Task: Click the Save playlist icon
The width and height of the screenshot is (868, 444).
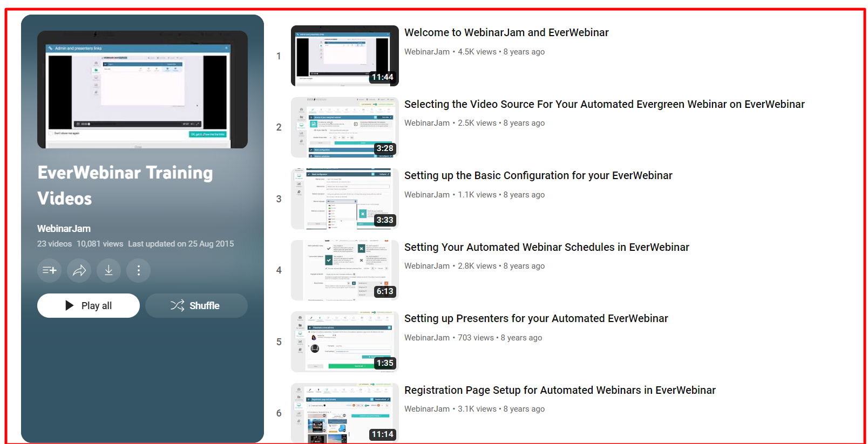Action: pyautogui.click(x=50, y=270)
